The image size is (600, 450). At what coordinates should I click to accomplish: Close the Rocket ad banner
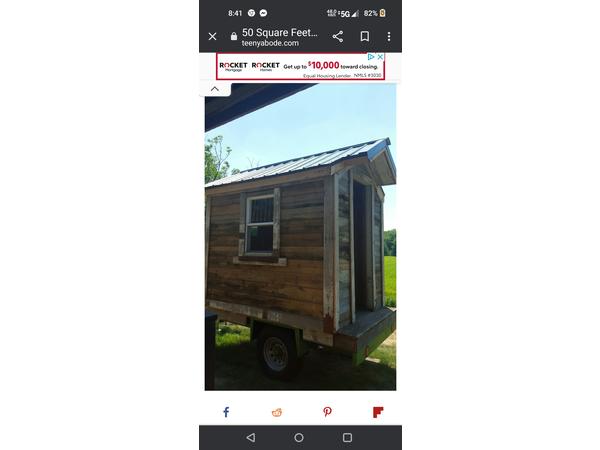[x=380, y=57]
